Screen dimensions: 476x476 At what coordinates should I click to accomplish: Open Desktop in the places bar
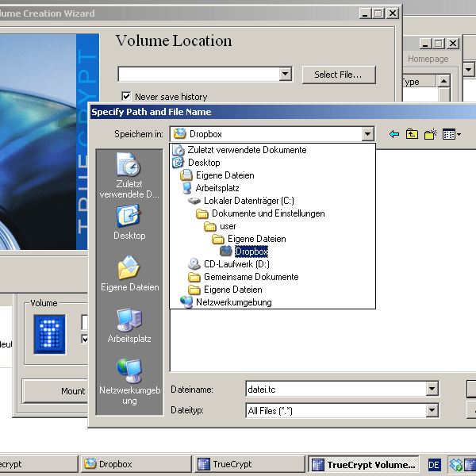click(x=129, y=222)
